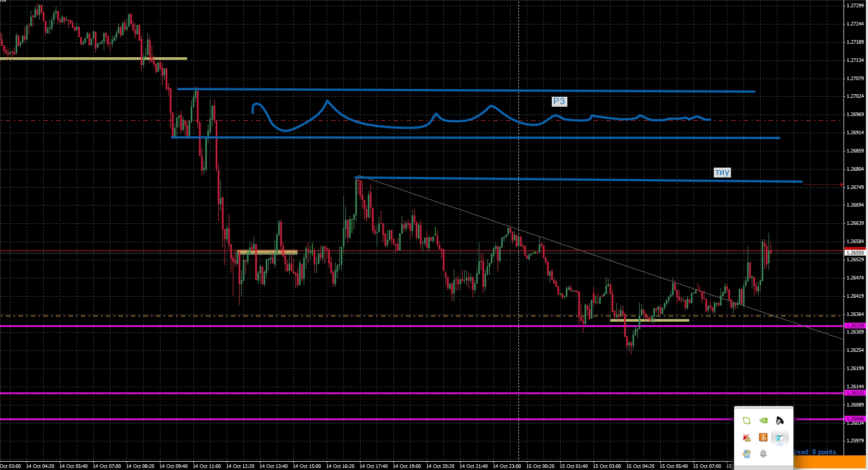Click the magenta 1.26328 price label

coord(855,326)
